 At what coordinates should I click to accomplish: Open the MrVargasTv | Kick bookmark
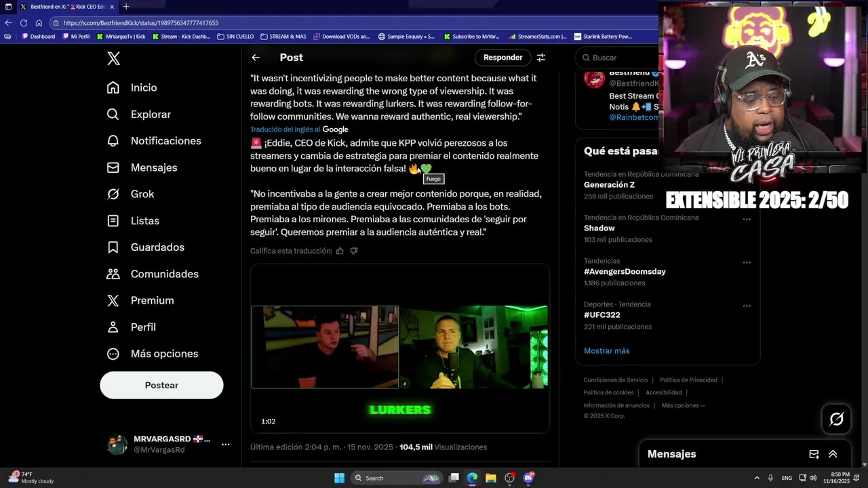pos(121,37)
